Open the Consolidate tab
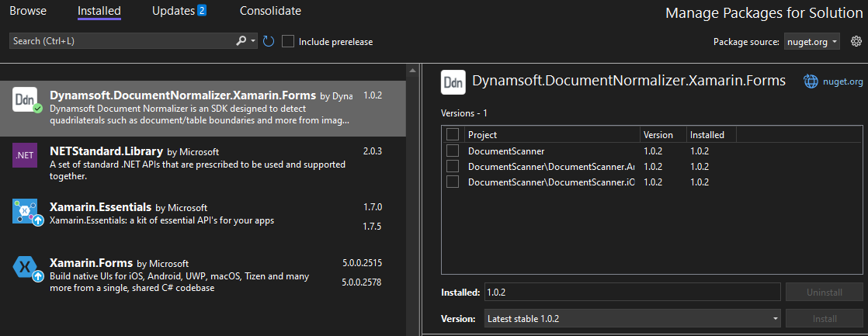The height and width of the screenshot is (336, 868). pyautogui.click(x=270, y=11)
